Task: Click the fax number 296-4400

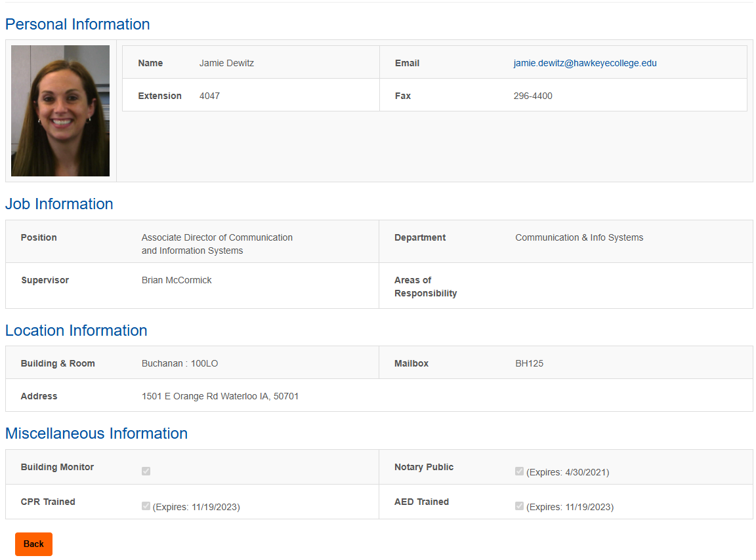Action: coord(533,96)
